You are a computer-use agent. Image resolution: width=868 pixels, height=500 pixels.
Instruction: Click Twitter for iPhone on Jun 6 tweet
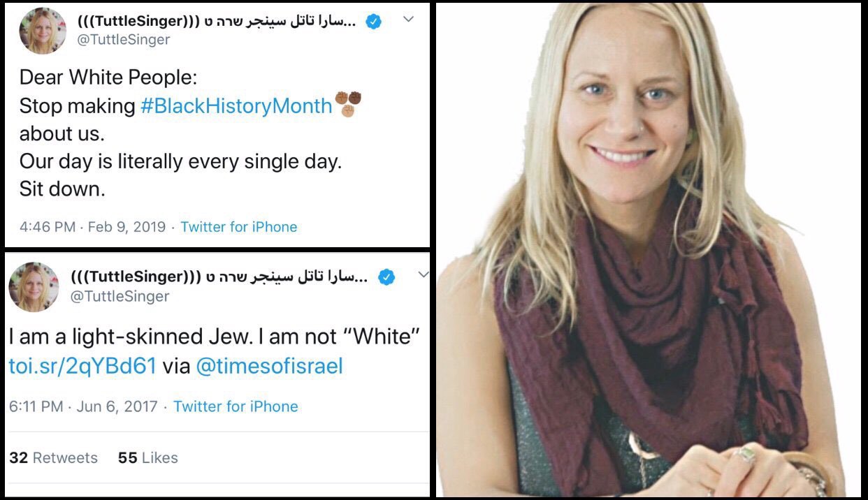[x=236, y=406]
